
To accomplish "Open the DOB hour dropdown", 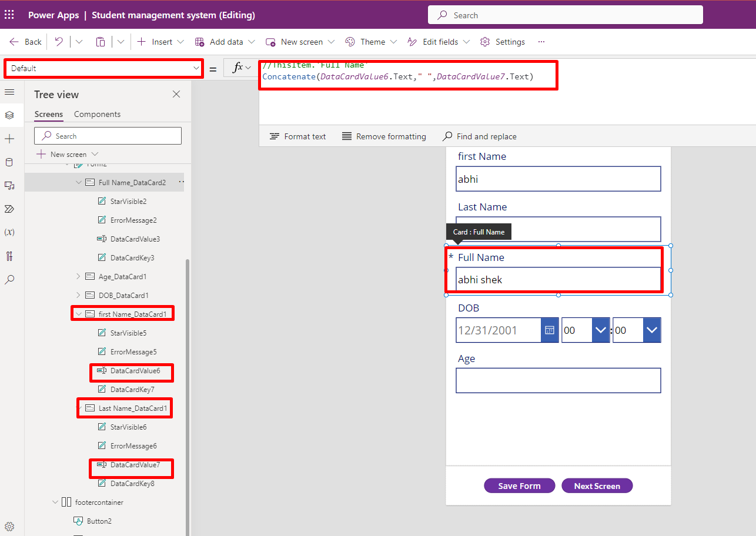I will pos(600,330).
